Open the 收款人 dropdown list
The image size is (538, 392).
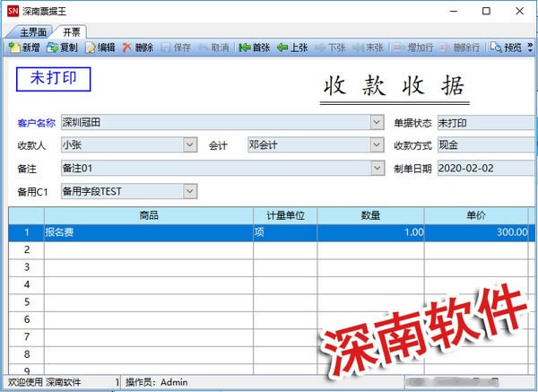189,144
